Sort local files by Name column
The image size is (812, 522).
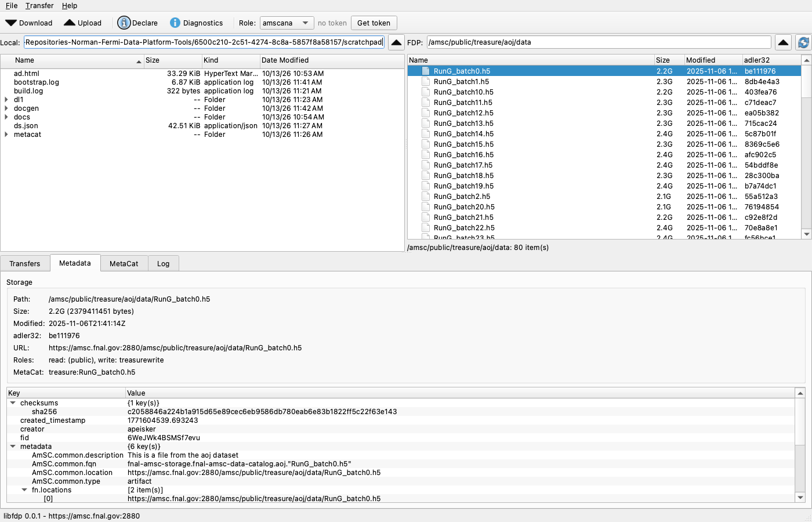pyautogui.click(x=72, y=60)
